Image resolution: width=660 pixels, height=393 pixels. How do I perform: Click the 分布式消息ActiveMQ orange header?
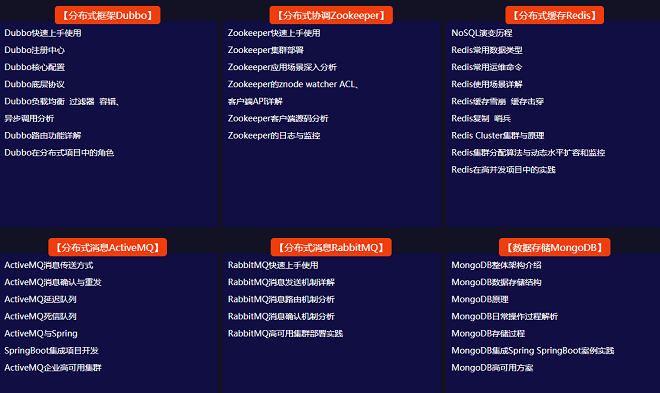[x=107, y=247]
